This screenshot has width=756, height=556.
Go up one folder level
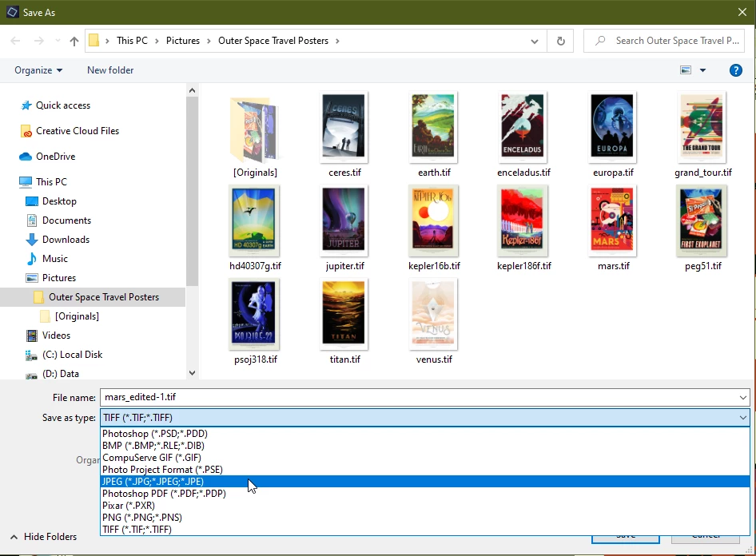coord(74,41)
